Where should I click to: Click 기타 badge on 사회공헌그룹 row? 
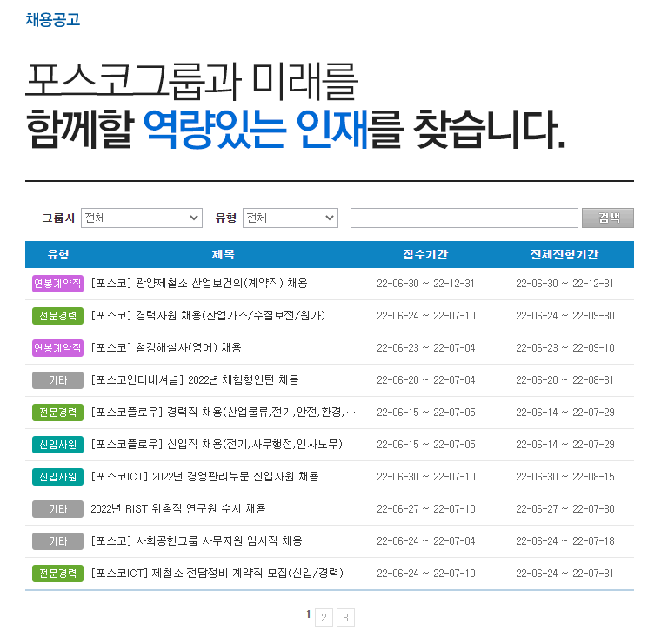click(x=57, y=540)
